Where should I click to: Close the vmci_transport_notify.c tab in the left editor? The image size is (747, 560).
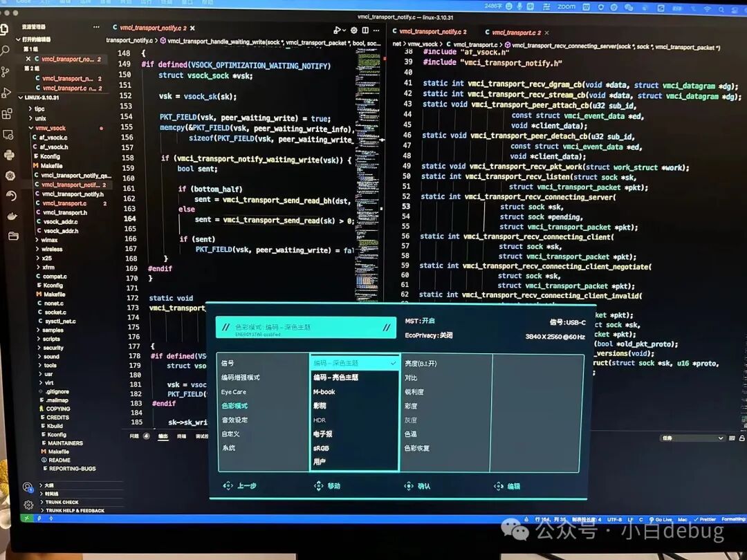point(192,28)
